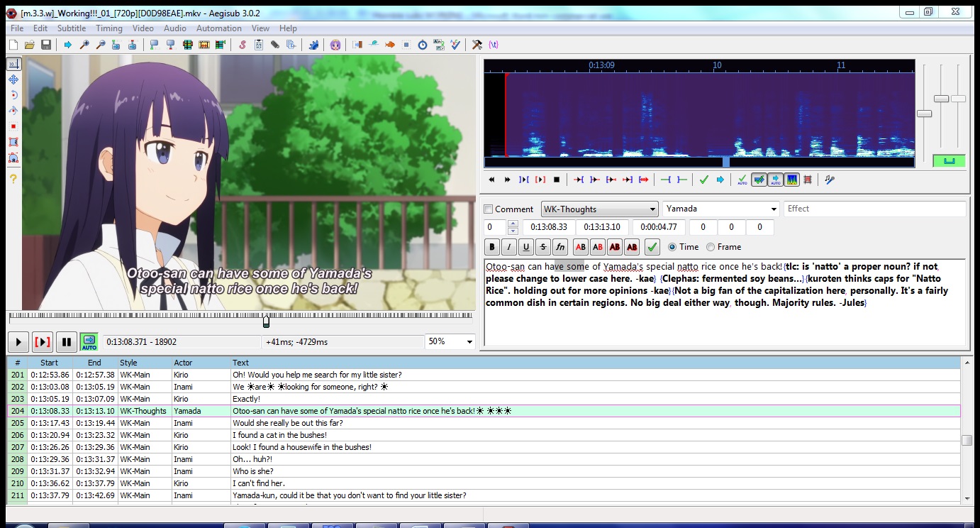Click the Bold (B) formatting button
The height and width of the screenshot is (528, 980).
492,247
